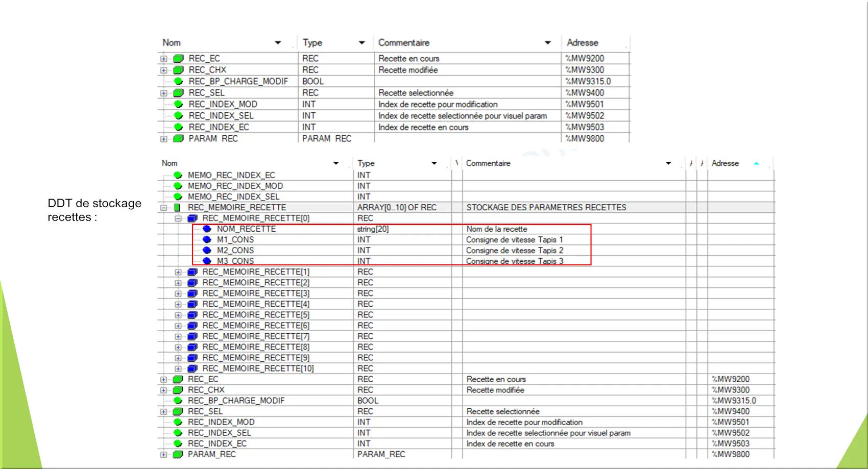
Task: Expand REC_MEMOIRE_RECETTE[8] node
Action: [178, 347]
